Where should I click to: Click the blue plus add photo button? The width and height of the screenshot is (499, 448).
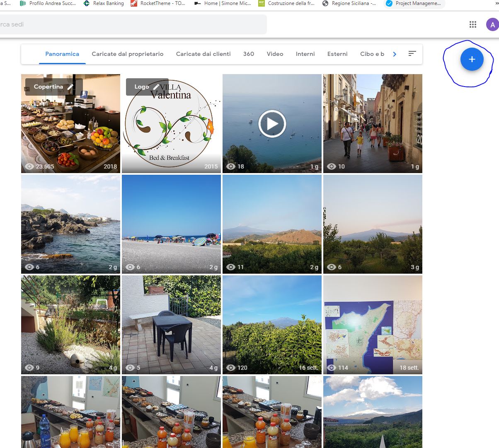tap(472, 60)
